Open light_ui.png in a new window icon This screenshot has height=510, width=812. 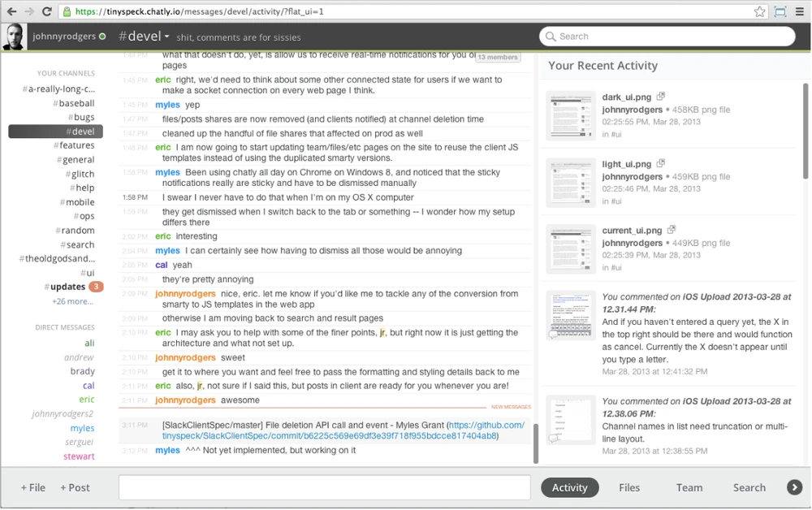point(661,163)
